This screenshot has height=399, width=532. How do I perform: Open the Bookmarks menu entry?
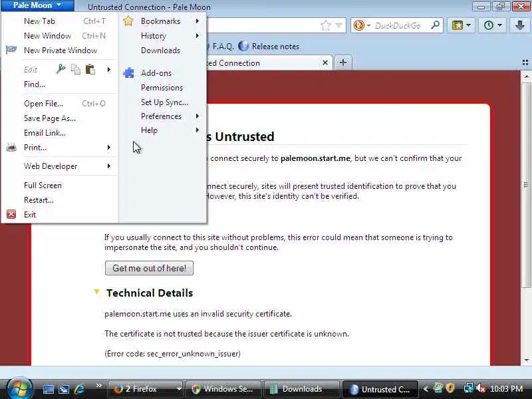pyautogui.click(x=160, y=21)
